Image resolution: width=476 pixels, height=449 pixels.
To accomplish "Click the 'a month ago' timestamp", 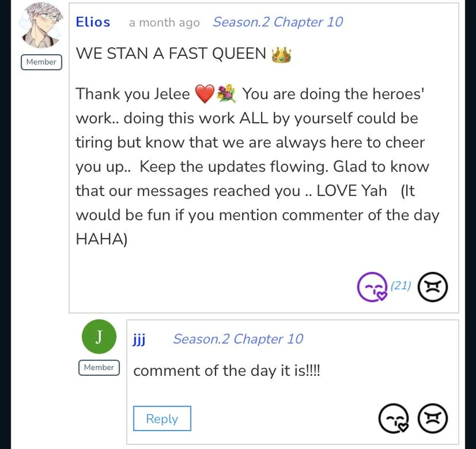I will click(164, 23).
